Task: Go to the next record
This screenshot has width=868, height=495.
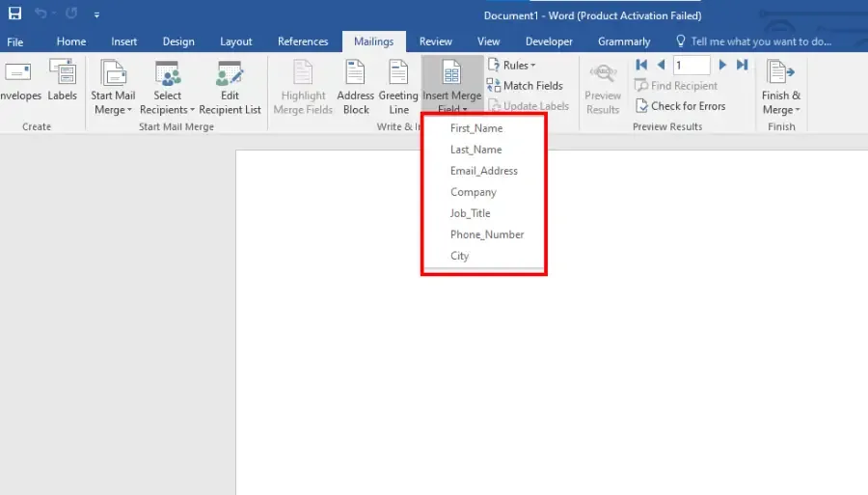Action: point(722,66)
